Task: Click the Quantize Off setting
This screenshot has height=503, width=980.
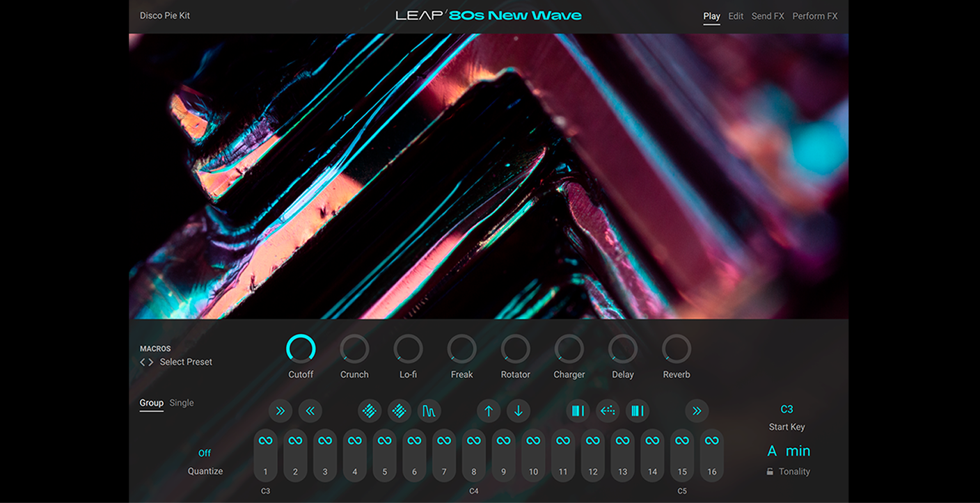Action: click(x=204, y=453)
